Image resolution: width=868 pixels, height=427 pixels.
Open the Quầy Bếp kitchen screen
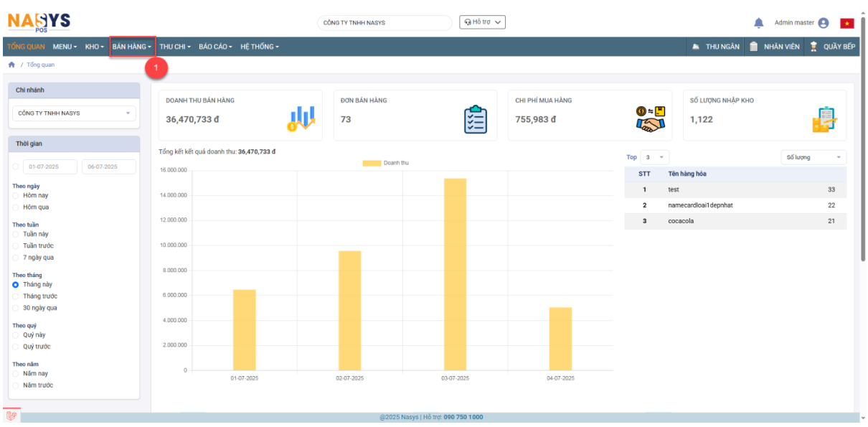click(832, 47)
